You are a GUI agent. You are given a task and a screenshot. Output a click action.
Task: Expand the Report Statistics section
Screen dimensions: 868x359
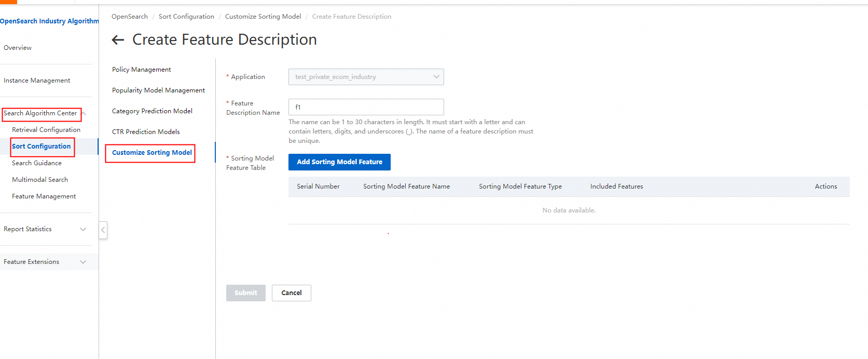click(x=83, y=229)
